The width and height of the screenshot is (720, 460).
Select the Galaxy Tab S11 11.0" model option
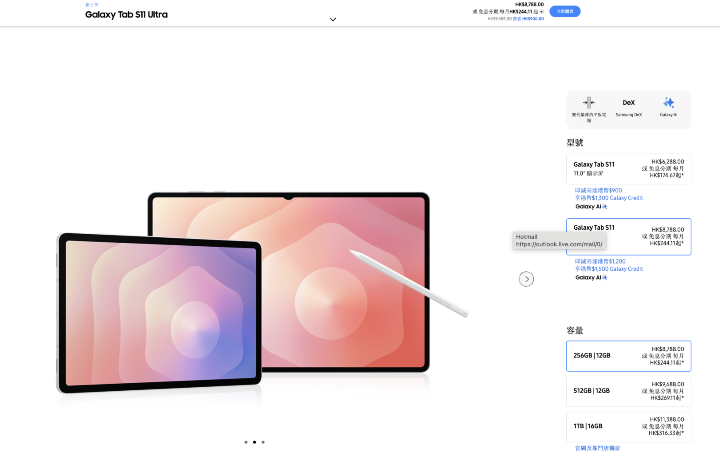point(628,169)
